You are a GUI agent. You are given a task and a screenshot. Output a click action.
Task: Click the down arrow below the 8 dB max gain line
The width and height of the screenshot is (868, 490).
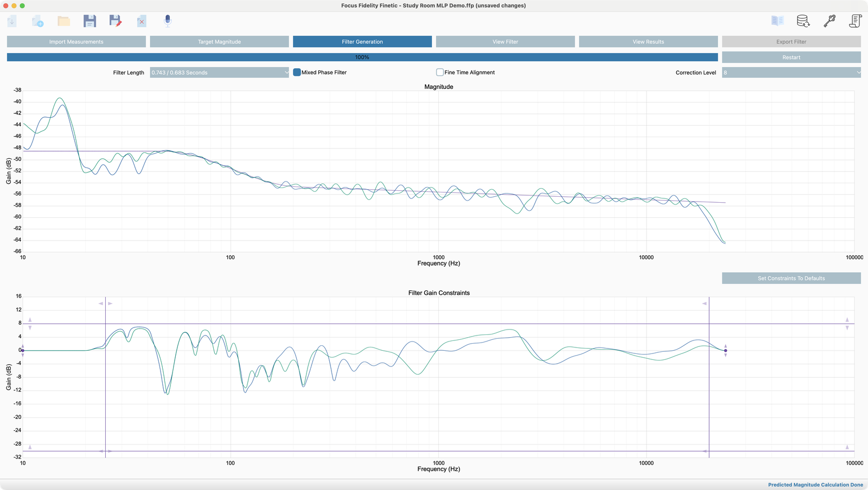(x=30, y=328)
